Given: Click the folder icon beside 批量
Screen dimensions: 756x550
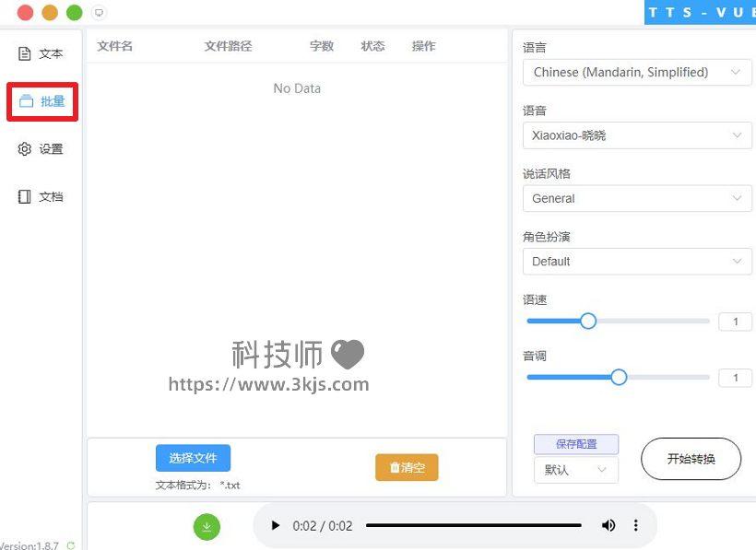Looking at the screenshot, I should pos(26,101).
